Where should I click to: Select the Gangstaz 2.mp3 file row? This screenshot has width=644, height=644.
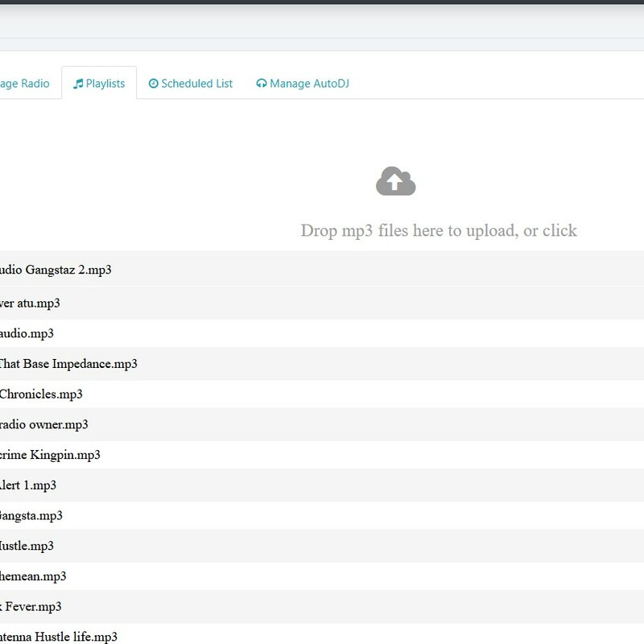coord(56,270)
